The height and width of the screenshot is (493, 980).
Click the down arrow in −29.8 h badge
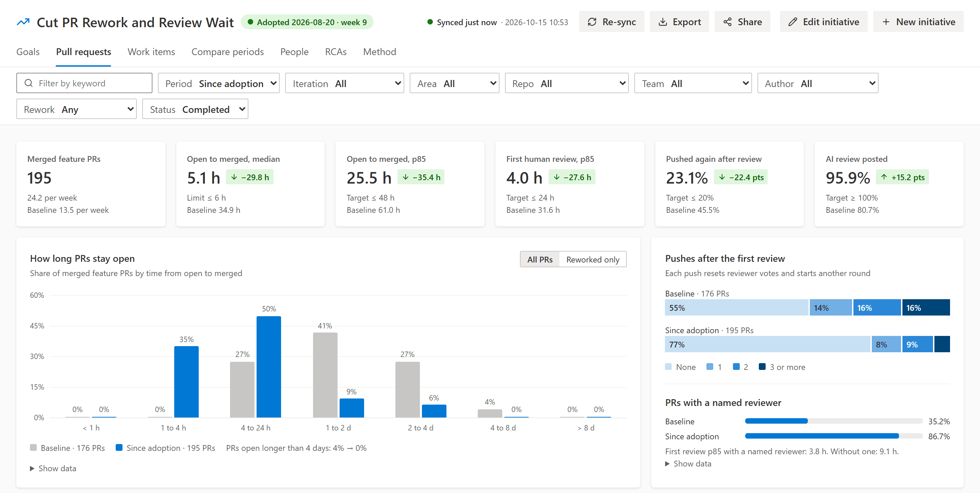coord(234,177)
